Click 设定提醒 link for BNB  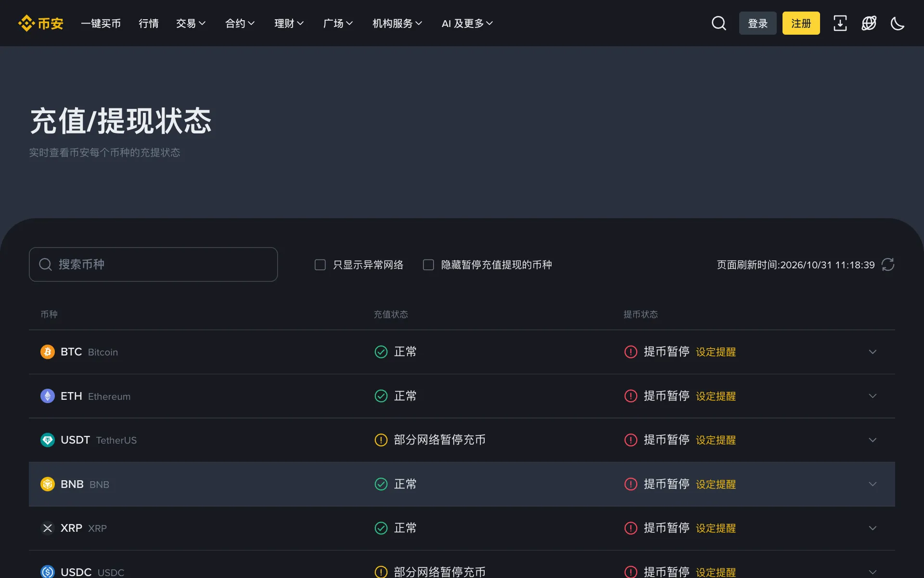coord(716,485)
